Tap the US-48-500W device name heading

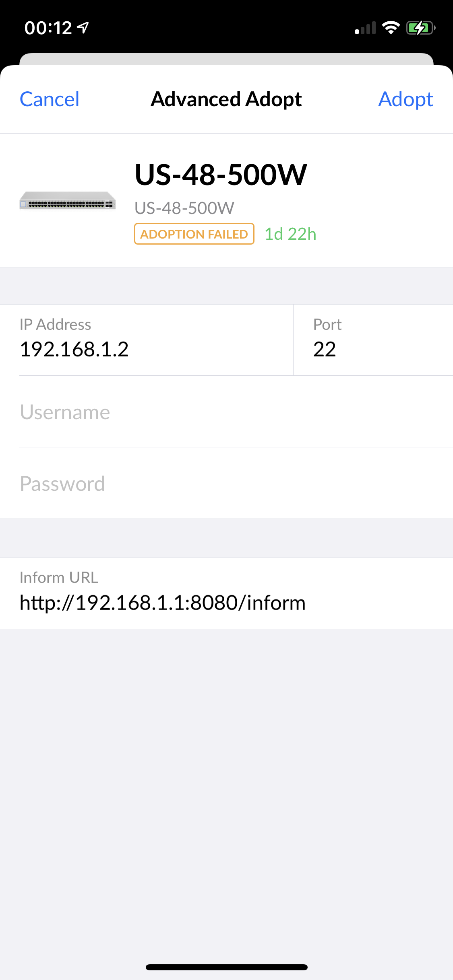tap(221, 175)
